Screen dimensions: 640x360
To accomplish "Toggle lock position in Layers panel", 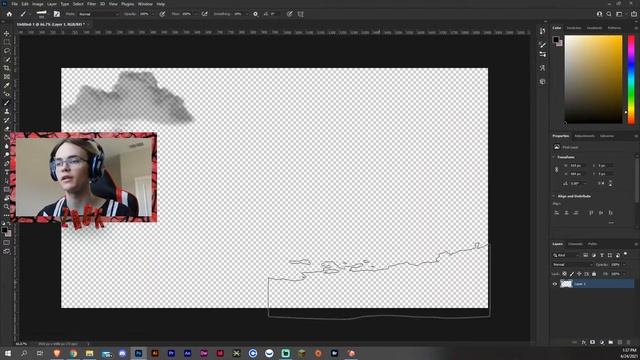I will (579, 274).
